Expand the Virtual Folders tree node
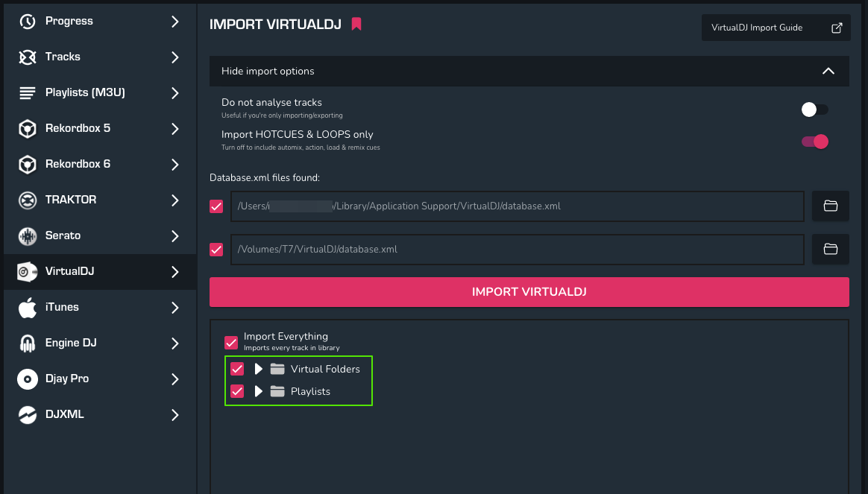This screenshot has height=494, width=868. tap(258, 369)
